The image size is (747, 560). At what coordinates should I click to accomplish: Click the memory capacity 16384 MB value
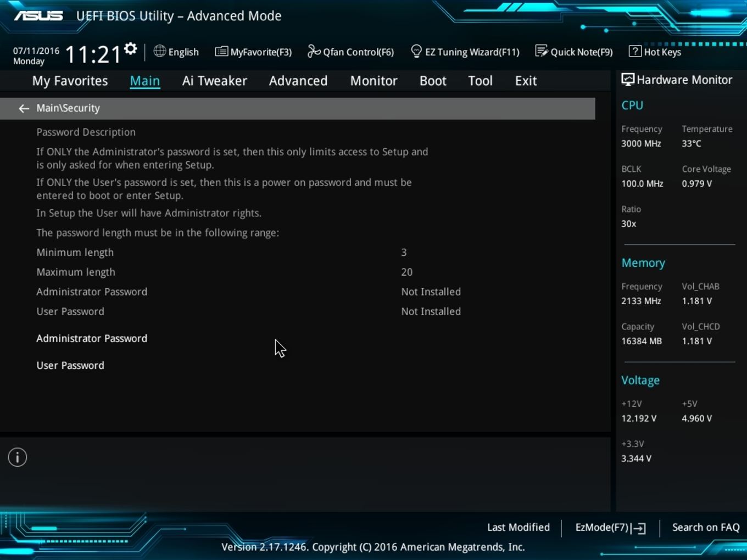642,341
